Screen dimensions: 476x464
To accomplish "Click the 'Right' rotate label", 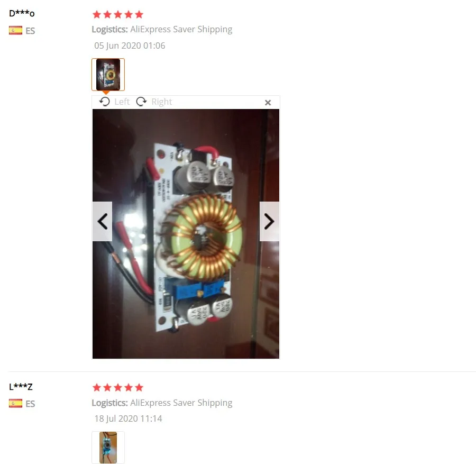I will pyautogui.click(x=161, y=102).
